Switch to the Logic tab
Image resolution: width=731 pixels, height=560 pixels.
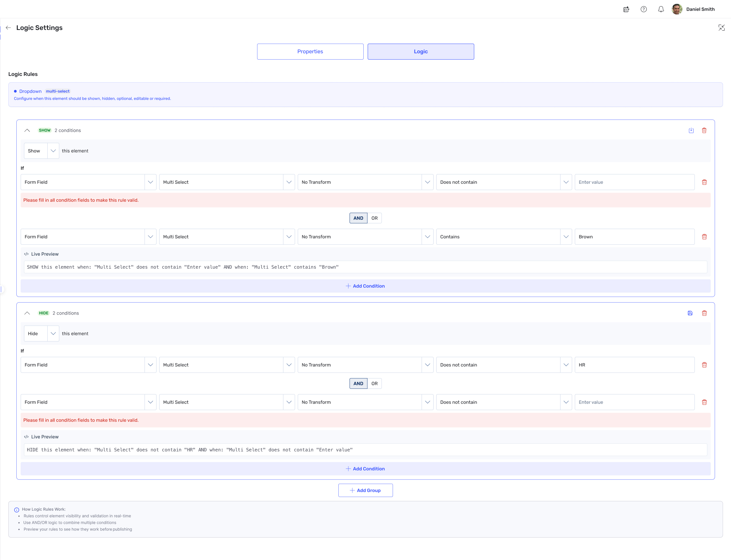tap(421, 52)
